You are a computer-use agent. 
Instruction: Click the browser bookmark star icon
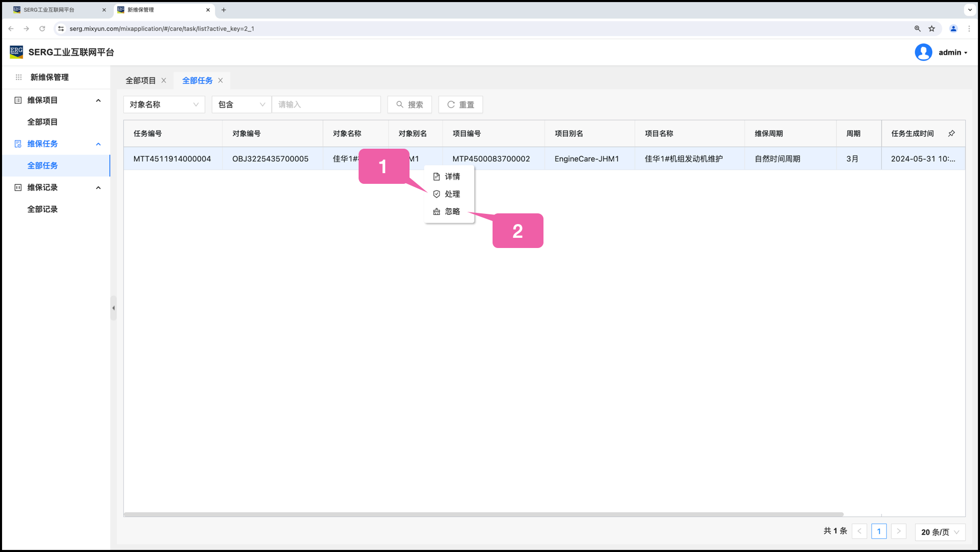(x=932, y=29)
